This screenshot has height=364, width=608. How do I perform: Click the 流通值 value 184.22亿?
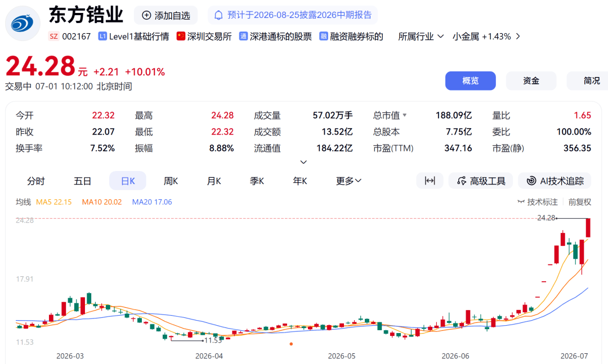tap(334, 148)
